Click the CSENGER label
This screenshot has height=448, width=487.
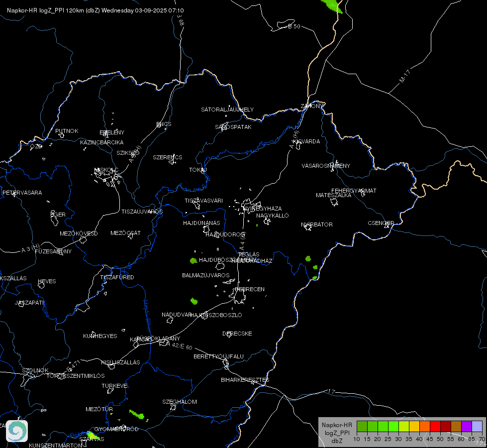[x=381, y=223]
